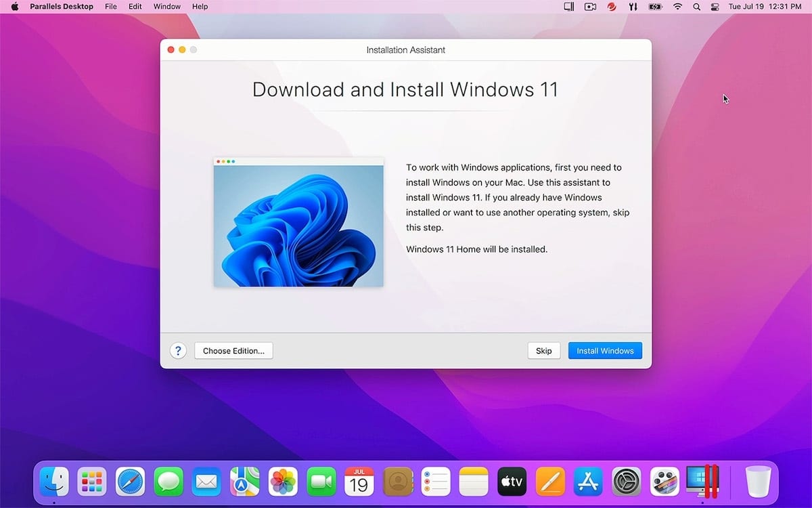Click the Installation Assistant title text
This screenshot has width=812, height=508.
click(x=406, y=50)
